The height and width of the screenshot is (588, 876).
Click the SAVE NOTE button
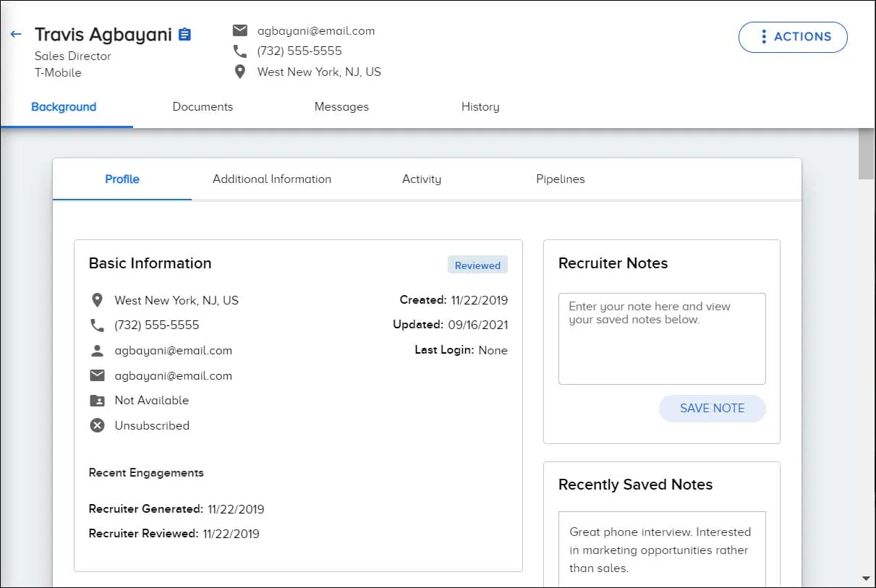pos(712,408)
